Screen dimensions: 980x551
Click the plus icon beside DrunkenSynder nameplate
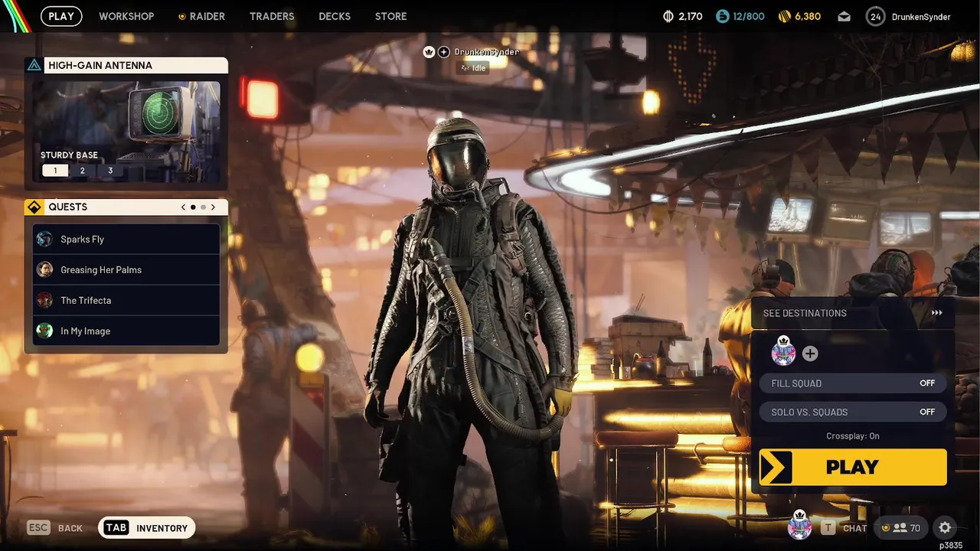tap(444, 52)
